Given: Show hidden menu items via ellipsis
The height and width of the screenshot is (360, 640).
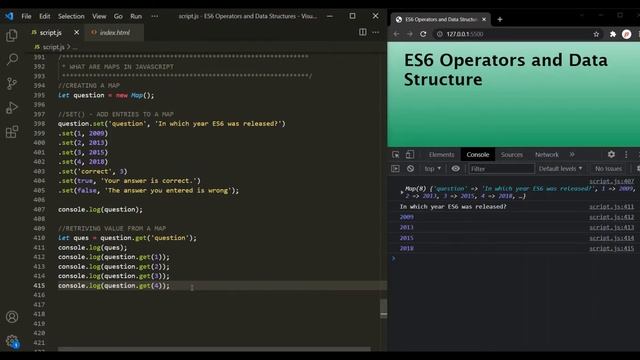Looking at the screenshot, I should pyautogui.click(x=154, y=16).
